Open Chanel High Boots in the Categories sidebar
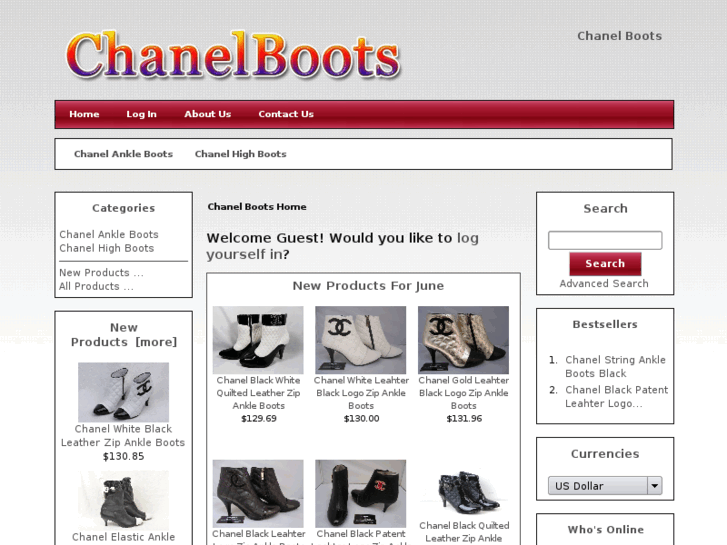The width and height of the screenshot is (727, 545). click(107, 248)
